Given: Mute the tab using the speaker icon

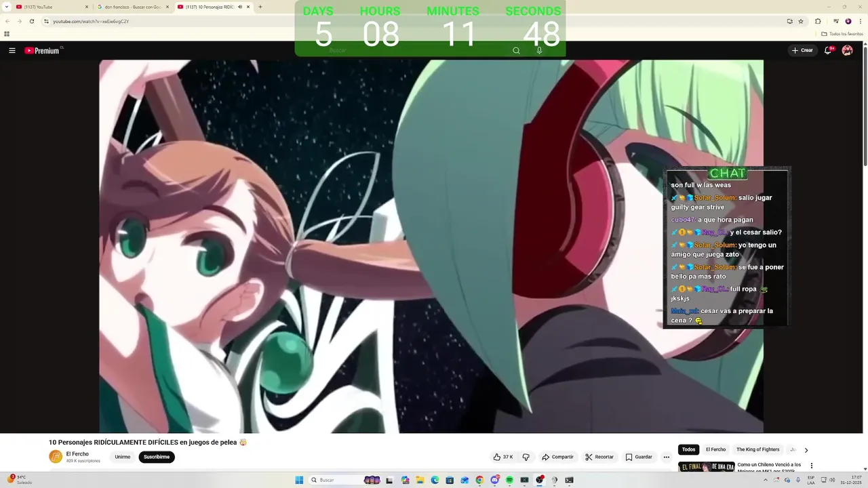Looking at the screenshot, I should click(239, 7).
